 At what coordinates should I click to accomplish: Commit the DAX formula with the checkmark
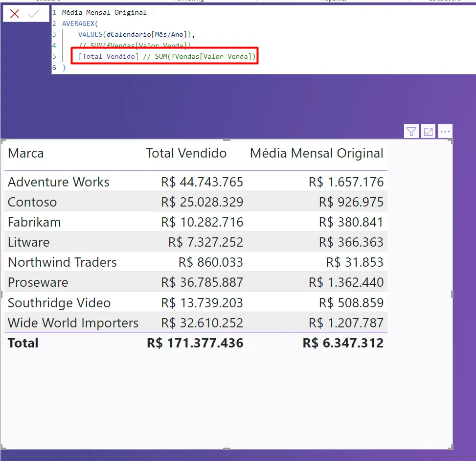(x=34, y=14)
